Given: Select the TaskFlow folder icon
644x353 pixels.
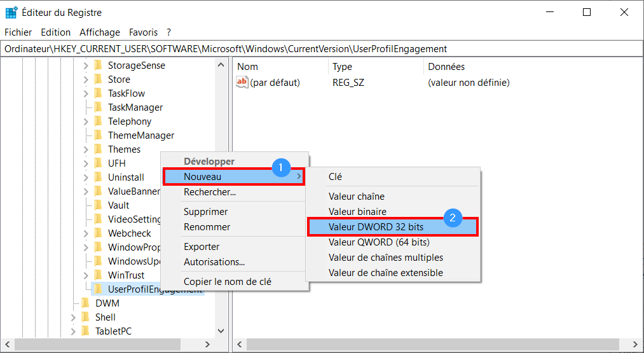Looking at the screenshot, I should [98, 93].
